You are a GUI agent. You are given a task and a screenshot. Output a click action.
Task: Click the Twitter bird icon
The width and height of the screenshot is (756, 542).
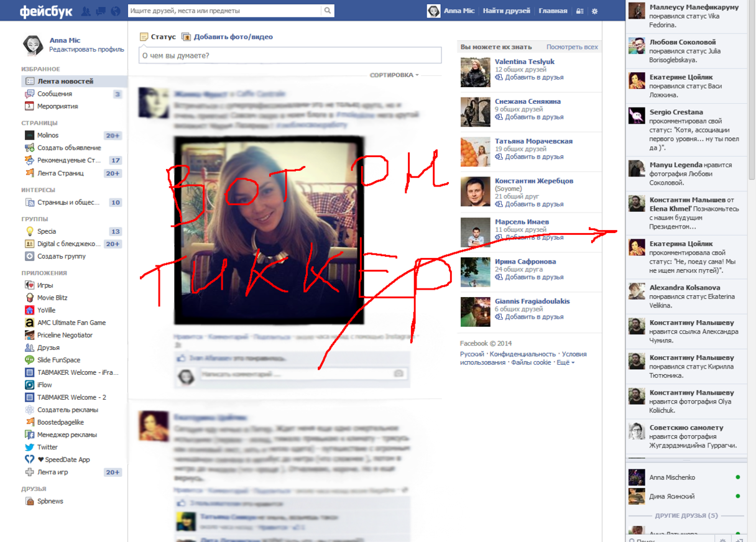[x=29, y=447]
